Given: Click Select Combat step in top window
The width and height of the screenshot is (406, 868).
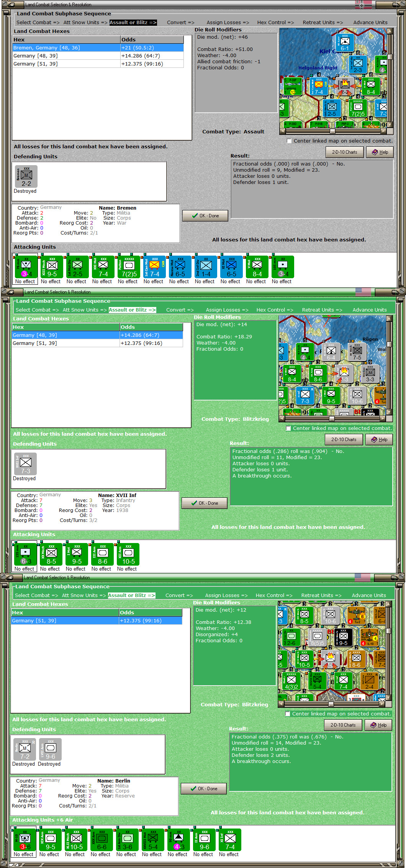Looking at the screenshot, I should [38, 23].
